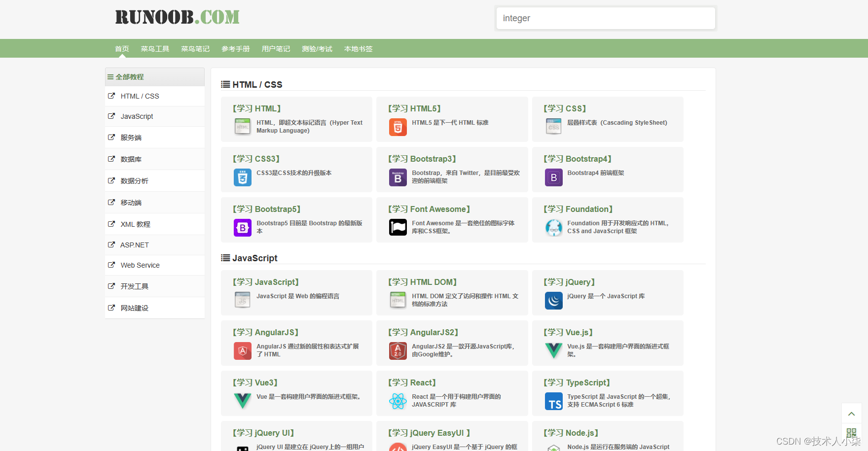Click the HTML tutorial icon
Image resolution: width=868 pixels, height=451 pixels.
point(242,127)
